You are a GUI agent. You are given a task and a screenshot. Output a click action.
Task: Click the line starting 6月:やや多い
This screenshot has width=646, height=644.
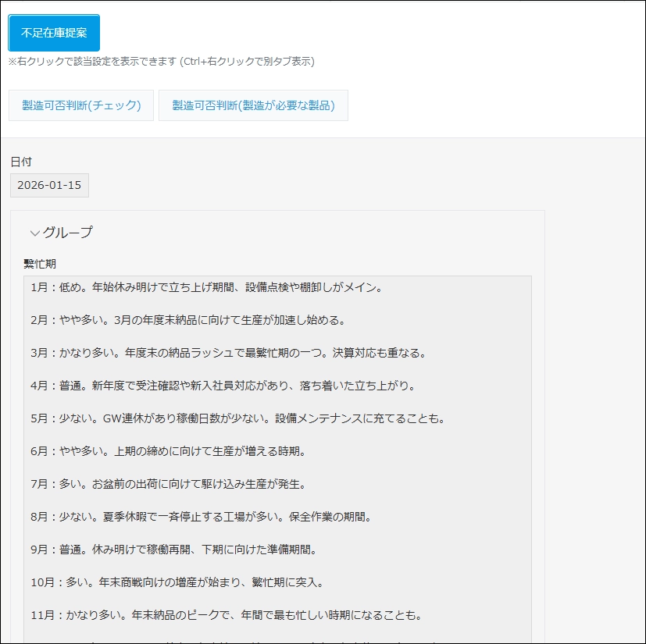(168, 451)
